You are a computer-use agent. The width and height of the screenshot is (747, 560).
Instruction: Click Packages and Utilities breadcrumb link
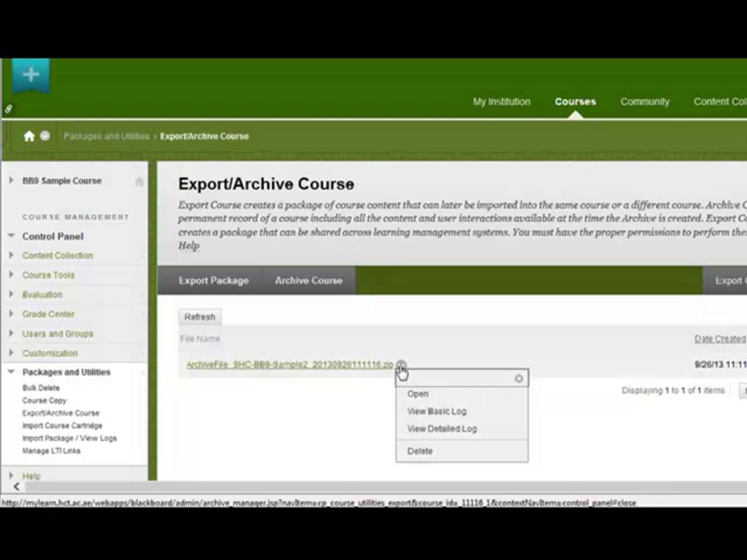pos(106,136)
